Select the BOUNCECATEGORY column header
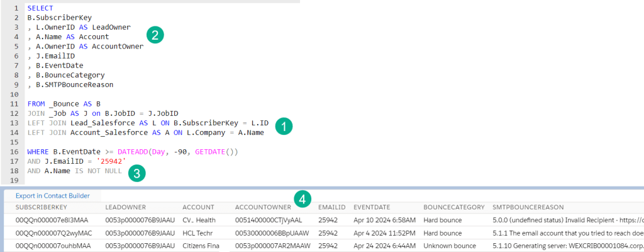The width and height of the screenshot is (644, 252). click(453, 207)
